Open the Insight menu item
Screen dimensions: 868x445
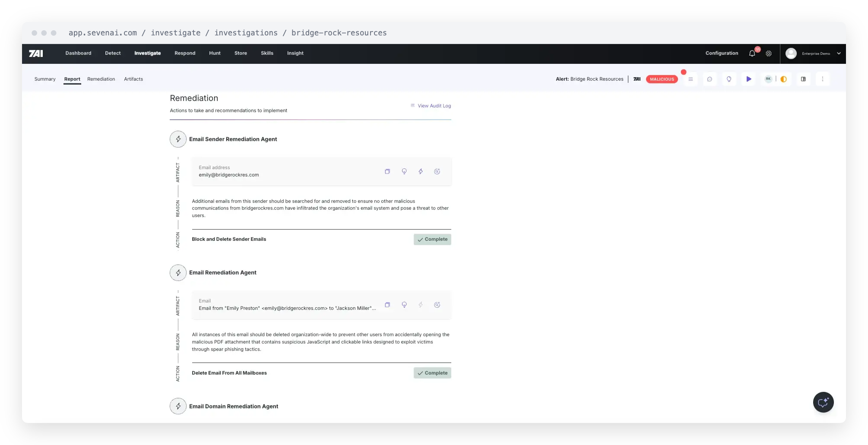295,53
